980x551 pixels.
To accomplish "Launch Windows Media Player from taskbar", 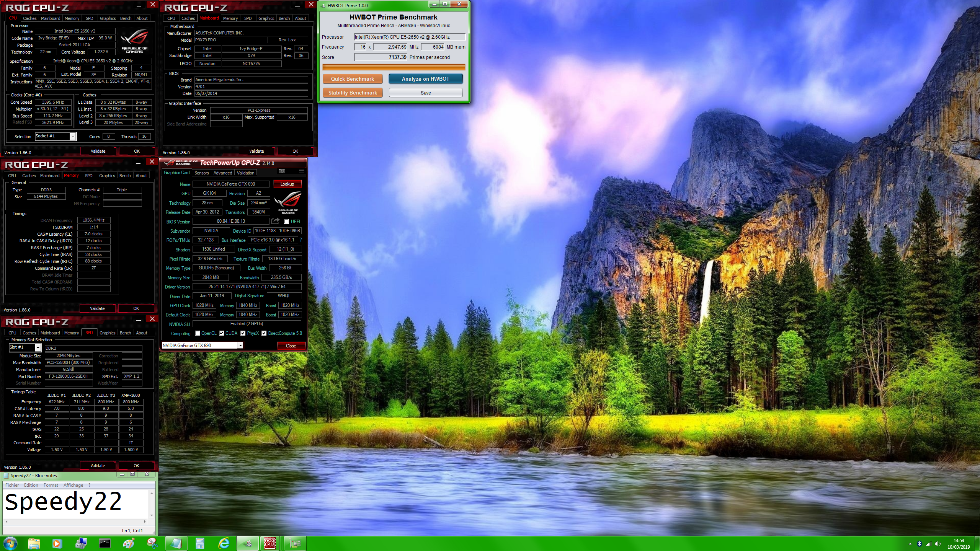I will click(57, 543).
